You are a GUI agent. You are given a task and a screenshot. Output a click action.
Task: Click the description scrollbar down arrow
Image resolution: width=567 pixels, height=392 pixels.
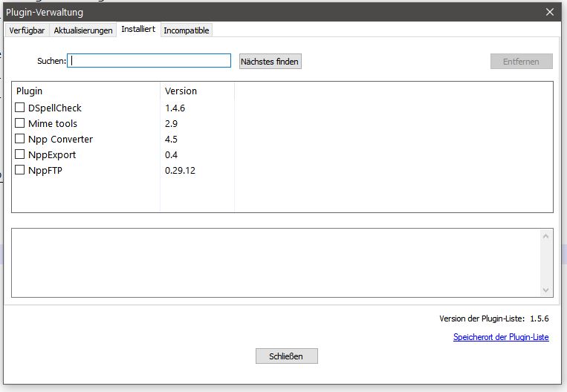pos(546,290)
